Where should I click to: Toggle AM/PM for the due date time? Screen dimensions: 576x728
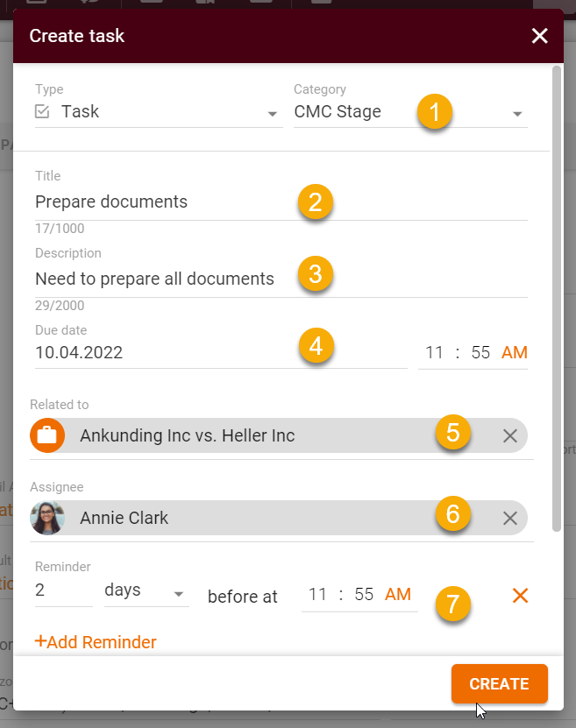tap(515, 353)
